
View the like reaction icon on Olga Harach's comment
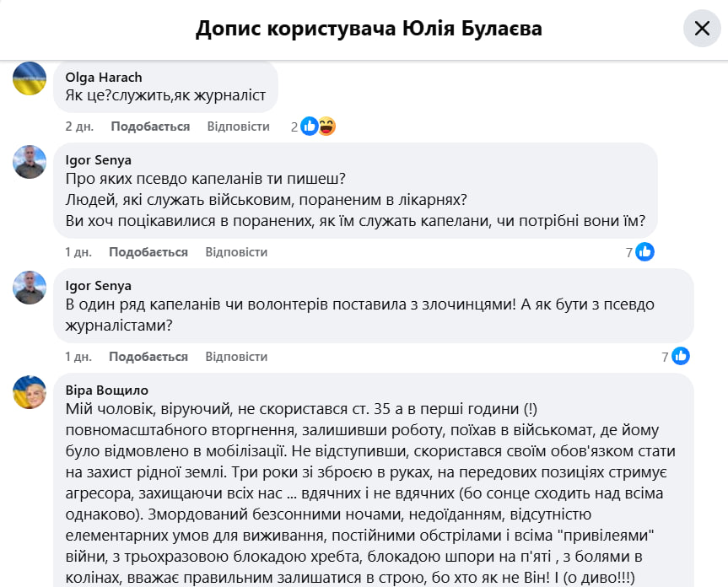pyautogui.click(x=310, y=127)
